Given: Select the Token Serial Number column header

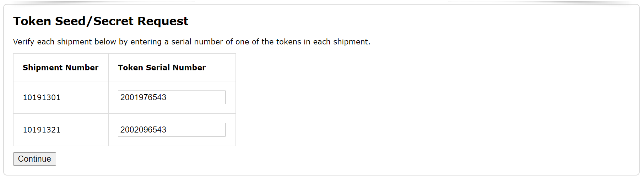Looking at the screenshot, I should pyautogui.click(x=162, y=68).
